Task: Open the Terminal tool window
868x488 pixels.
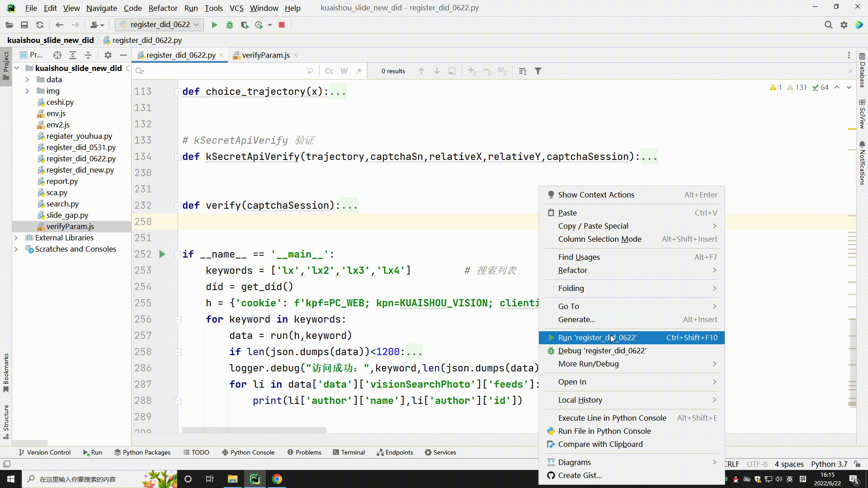Action: click(349, 452)
